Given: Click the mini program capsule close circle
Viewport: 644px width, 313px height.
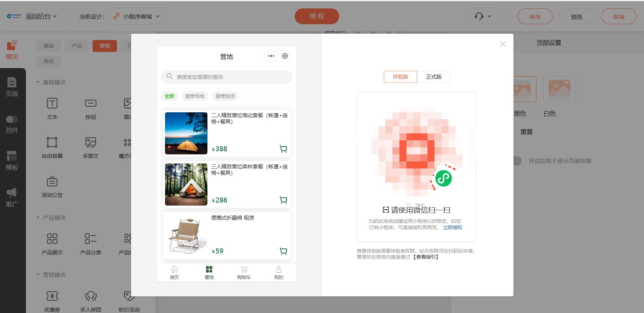Looking at the screenshot, I should [x=285, y=56].
